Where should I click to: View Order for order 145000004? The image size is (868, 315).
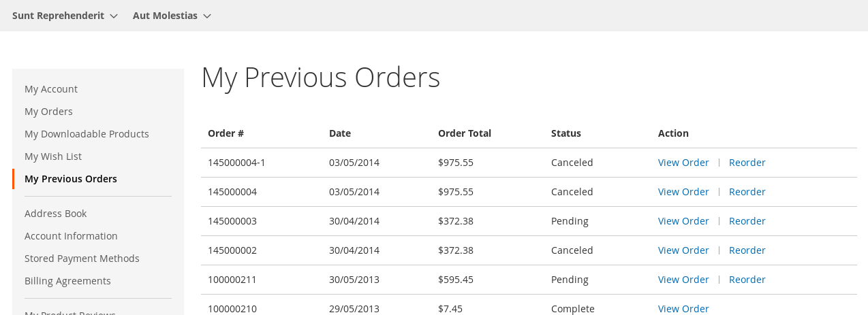pyautogui.click(x=683, y=192)
